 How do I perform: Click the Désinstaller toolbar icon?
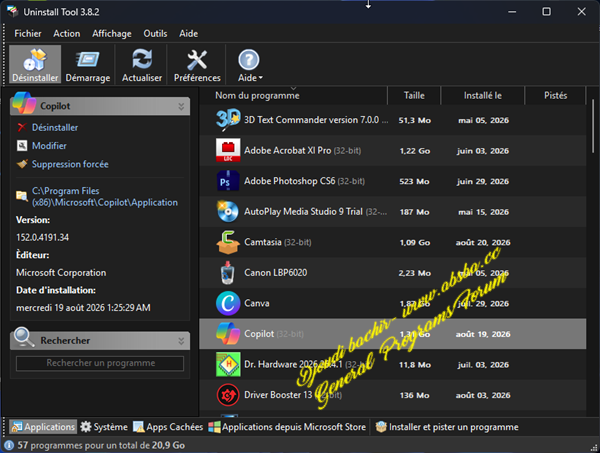pos(35,64)
